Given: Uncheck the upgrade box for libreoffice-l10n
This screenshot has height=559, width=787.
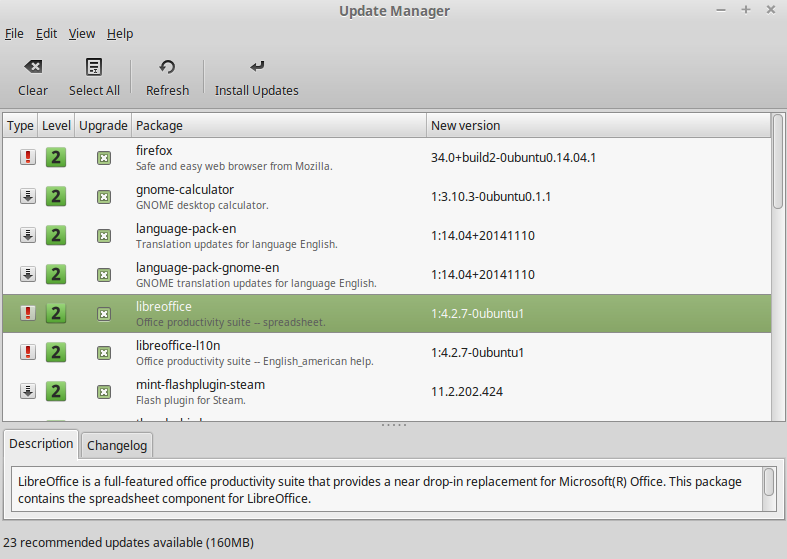Looking at the screenshot, I should point(104,353).
